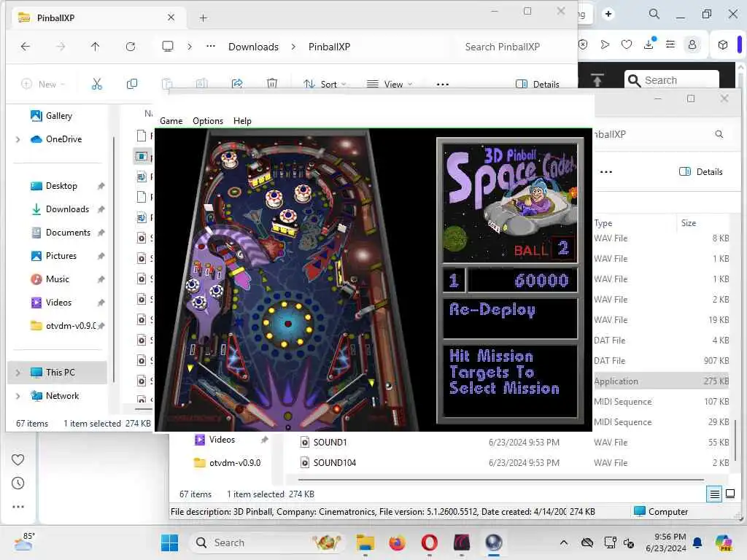
Task: Toggle Details pane in back Explorer window
Action: tap(701, 172)
